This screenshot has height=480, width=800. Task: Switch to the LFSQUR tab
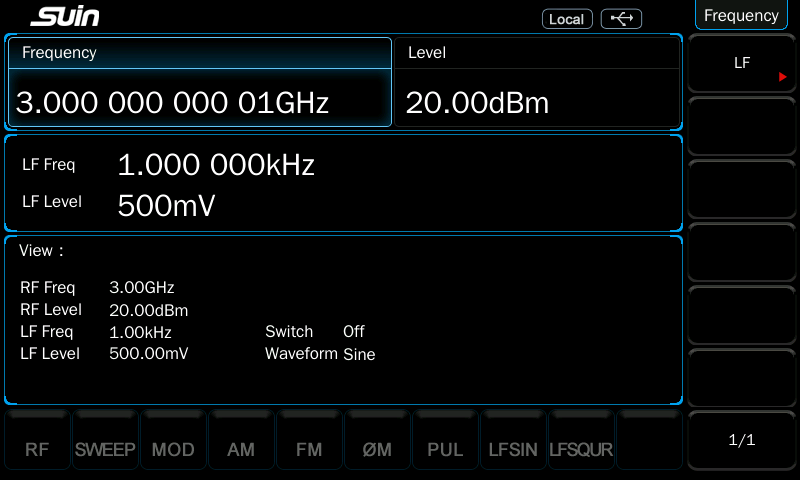point(581,450)
